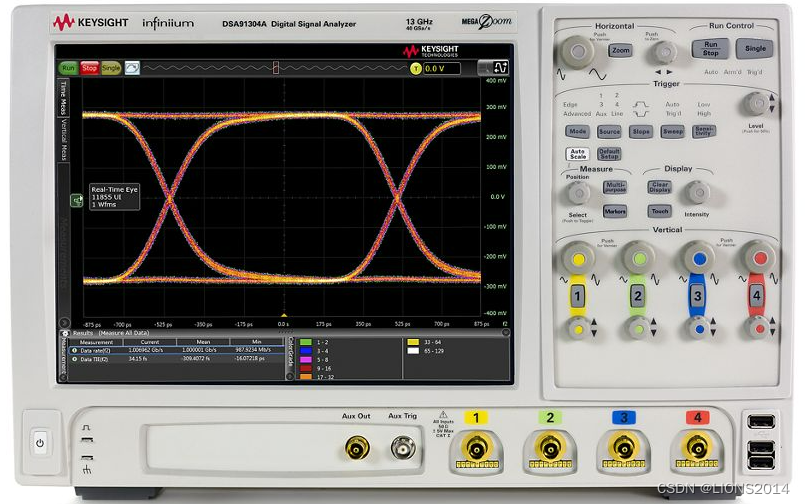
Task: Click the Multi-purpose button in Measure section
Action: pyautogui.click(x=615, y=187)
